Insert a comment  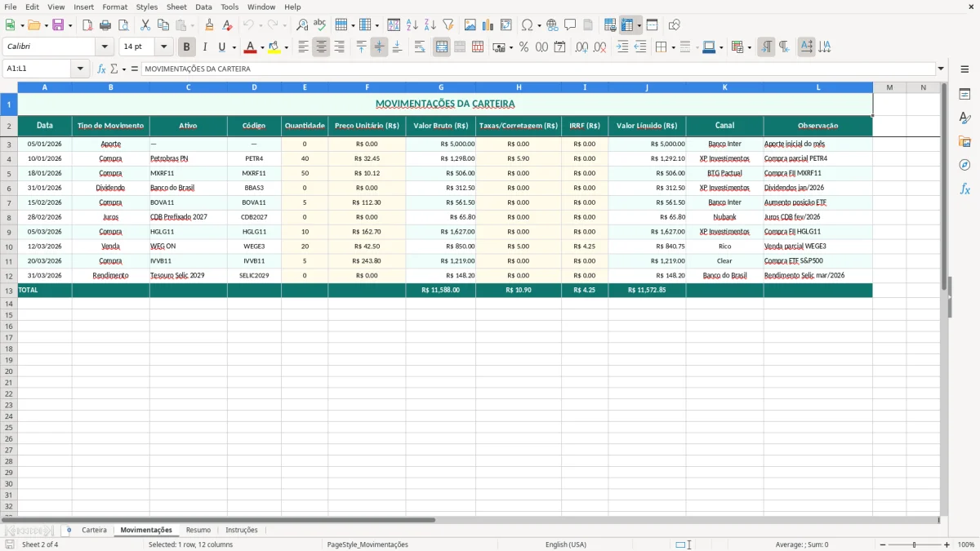(x=570, y=25)
